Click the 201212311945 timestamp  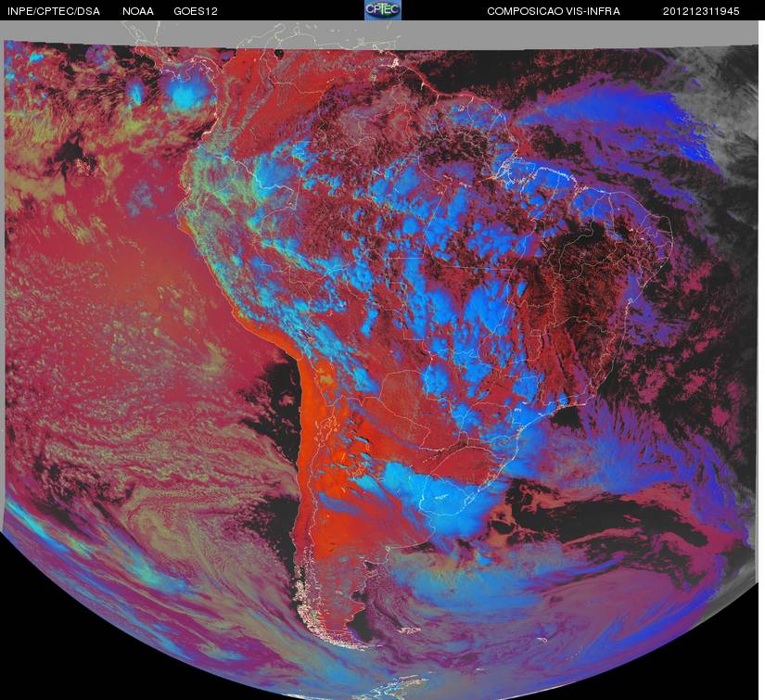click(701, 11)
